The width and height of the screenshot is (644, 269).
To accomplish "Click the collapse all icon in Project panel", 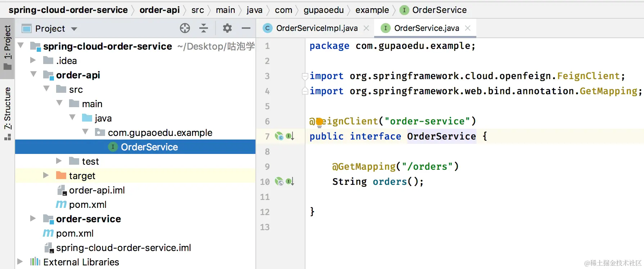I will click(x=204, y=28).
